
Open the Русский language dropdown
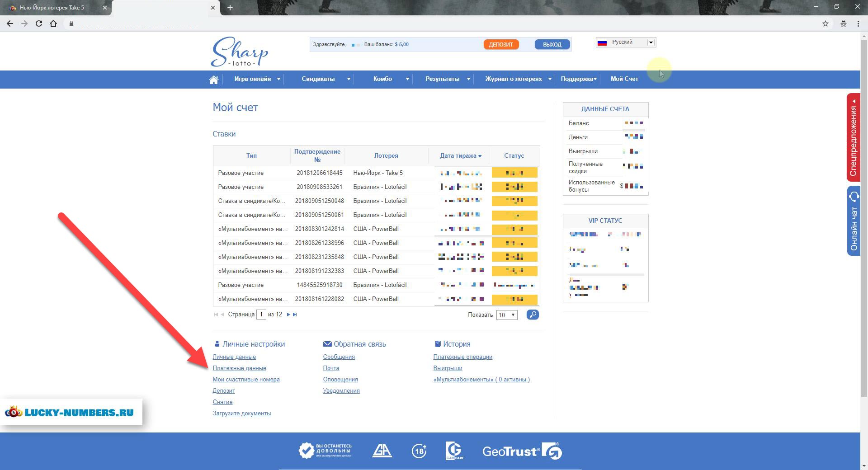pyautogui.click(x=626, y=42)
